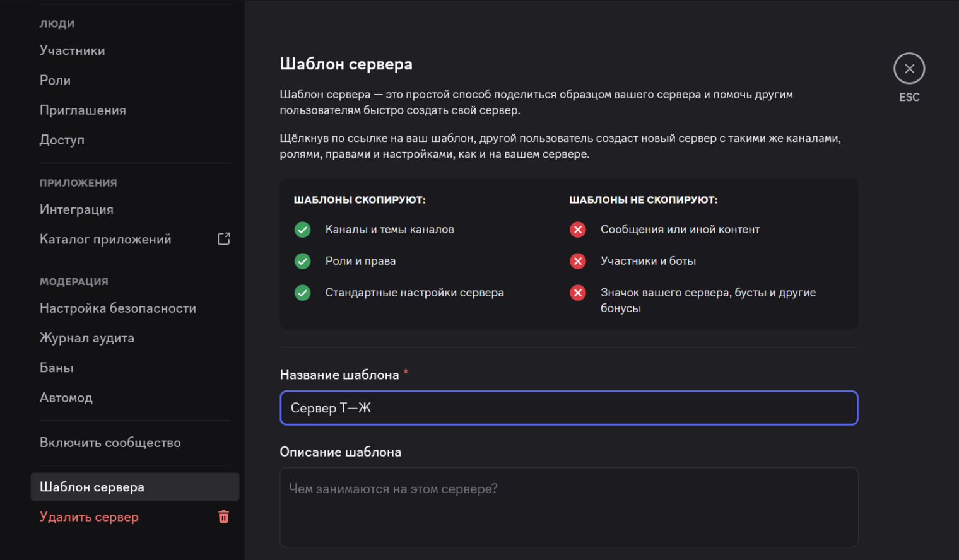Open the Роли settings page

pyautogui.click(x=56, y=80)
